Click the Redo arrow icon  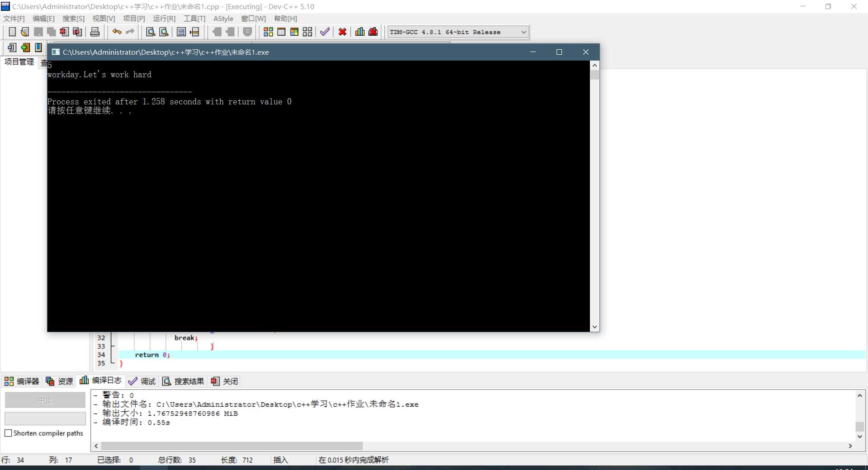pyautogui.click(x=130, y=32)
